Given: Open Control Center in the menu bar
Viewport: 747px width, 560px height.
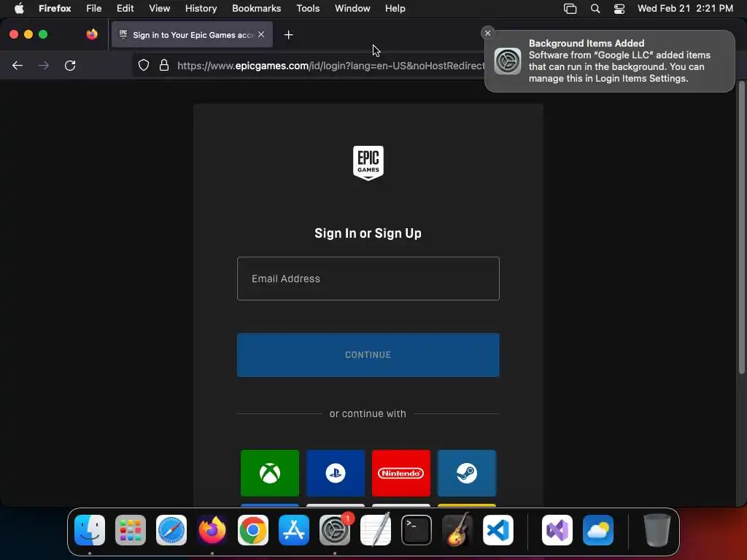Looking at the screenshot, I should pos(619,9).
